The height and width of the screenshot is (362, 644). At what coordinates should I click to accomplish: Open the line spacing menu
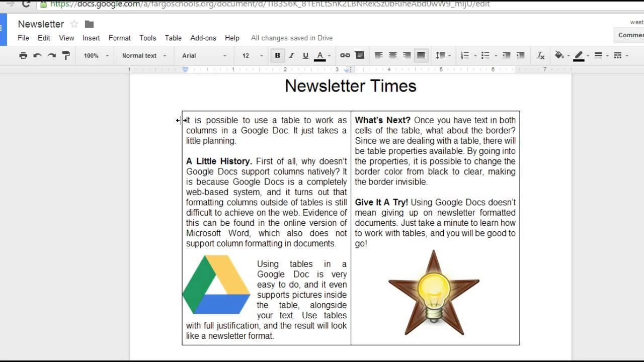(443, 56)
